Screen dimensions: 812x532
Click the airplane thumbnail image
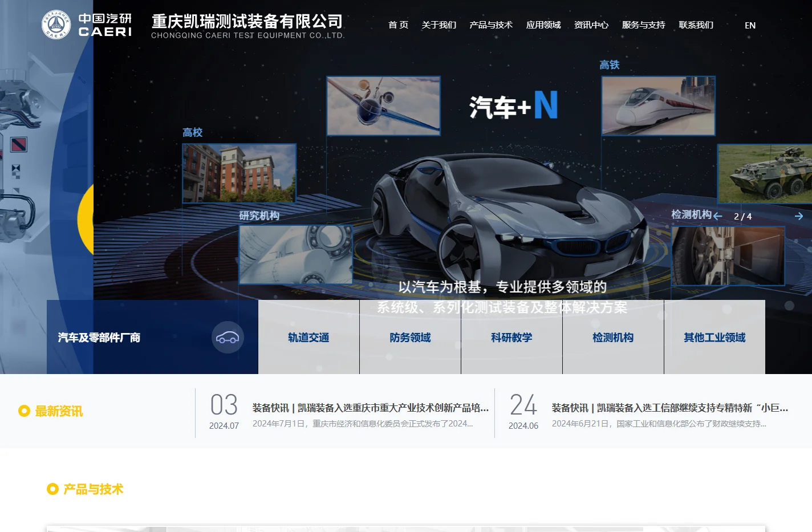coord(383,106)
